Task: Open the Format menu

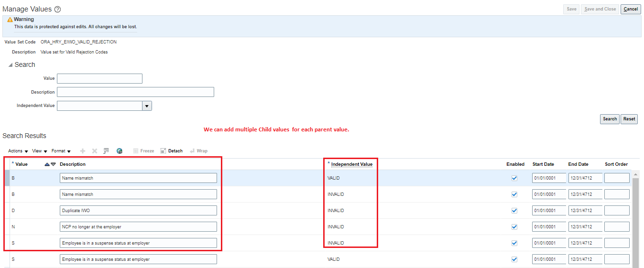Action: [61, 151]
